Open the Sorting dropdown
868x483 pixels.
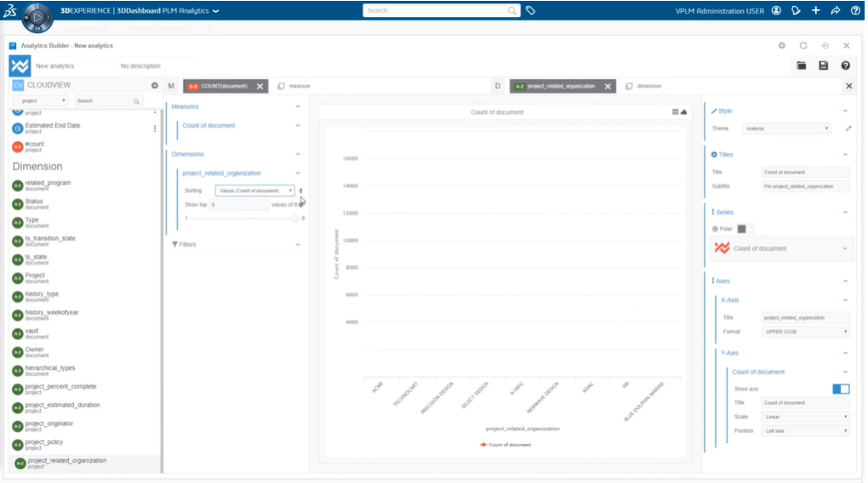click(254, 190)
